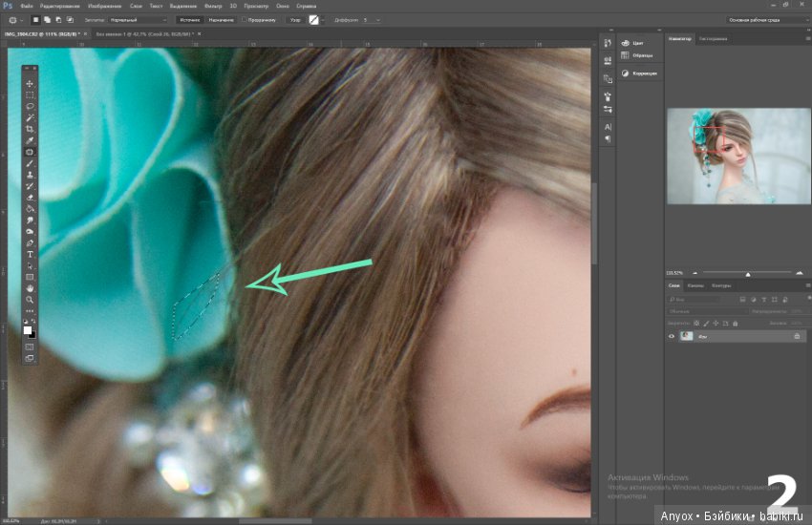Select the Eraser tool
Screen dimensions: 812x525
click(30, 198)
